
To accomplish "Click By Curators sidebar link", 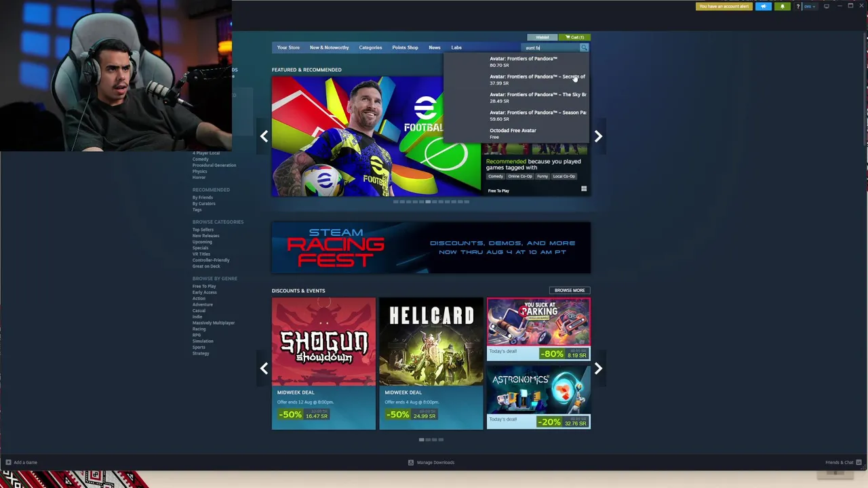I will click(x=203, y=203).
